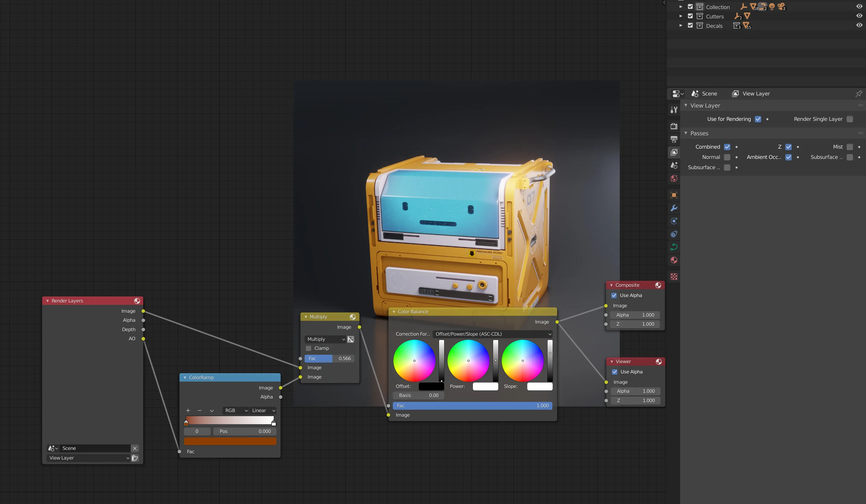The image size is (866, 504).
Task: Open the Particles properties tab
Action: 674,221
